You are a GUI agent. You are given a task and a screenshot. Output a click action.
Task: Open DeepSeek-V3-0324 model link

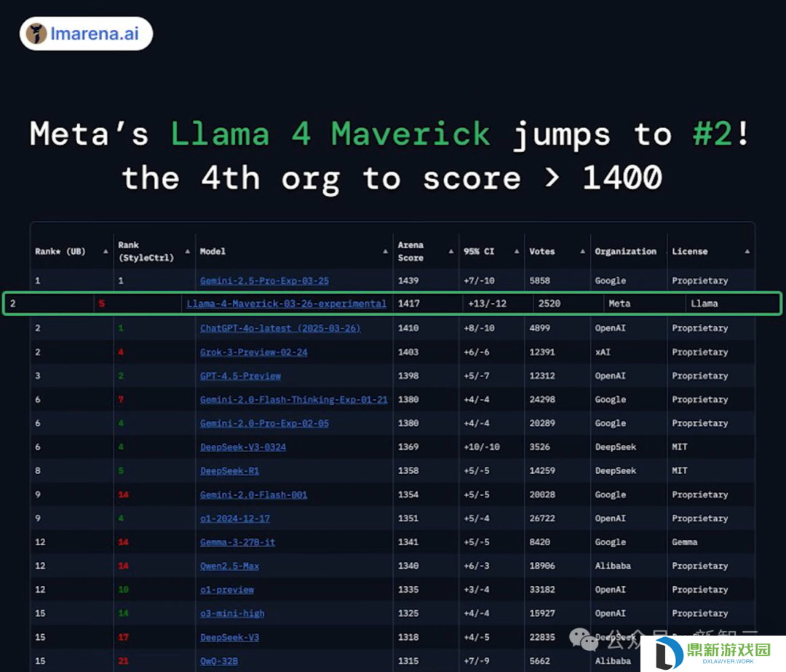tap(242, 447)
